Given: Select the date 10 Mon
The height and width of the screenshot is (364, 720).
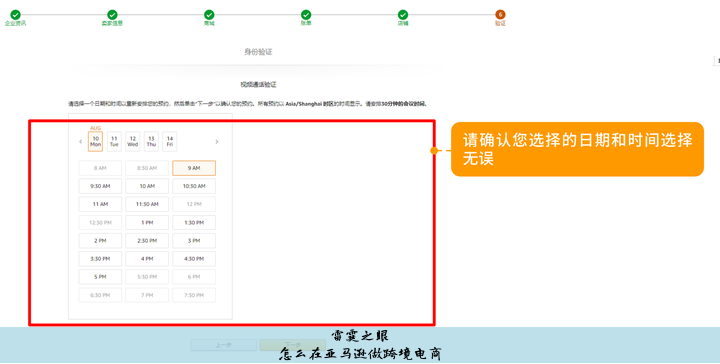Looking at the screenshot, I should [96, 141].
